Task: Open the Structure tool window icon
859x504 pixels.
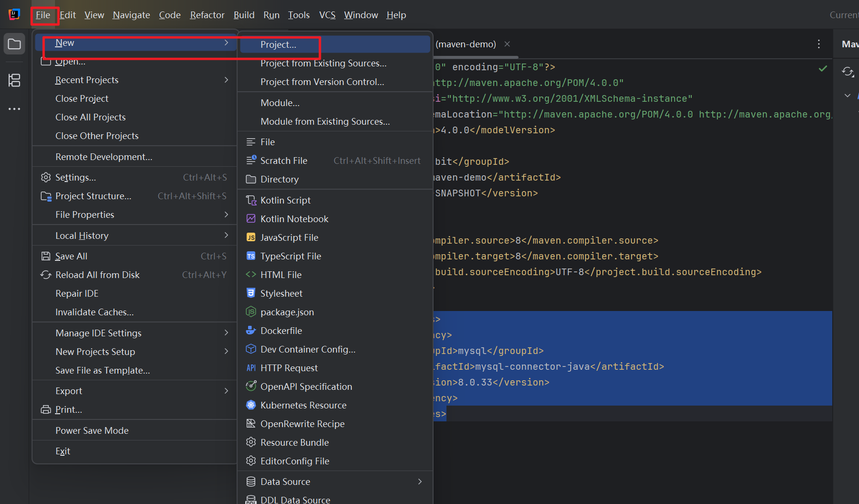Action: click(14, 80)
